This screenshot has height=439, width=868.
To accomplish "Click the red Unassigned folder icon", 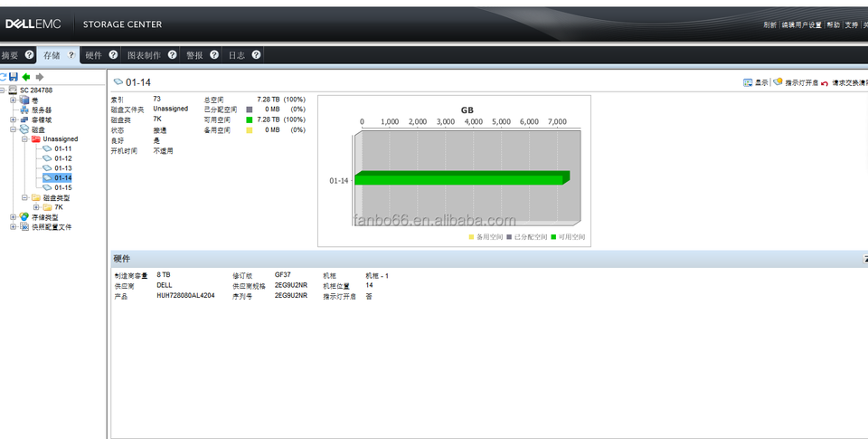I will [x=36, y=138].
